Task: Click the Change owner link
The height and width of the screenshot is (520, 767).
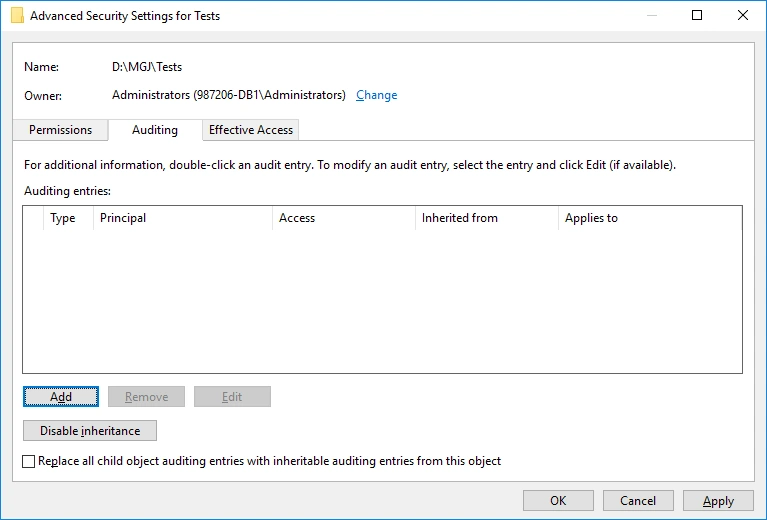Action: pos(376,95)
